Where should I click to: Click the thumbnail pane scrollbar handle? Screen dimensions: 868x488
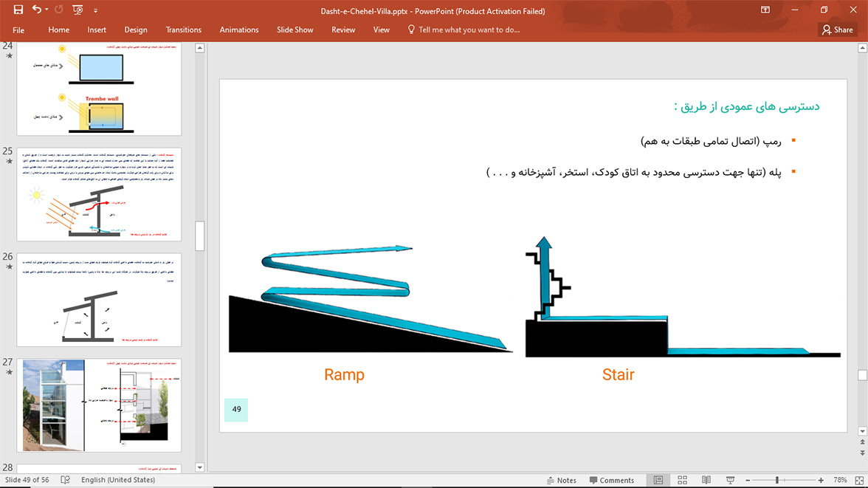200,236
